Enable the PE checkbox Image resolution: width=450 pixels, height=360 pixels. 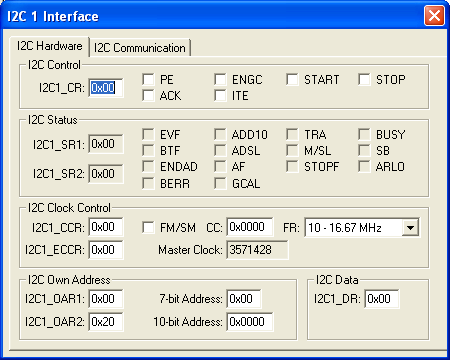[148, 80]
